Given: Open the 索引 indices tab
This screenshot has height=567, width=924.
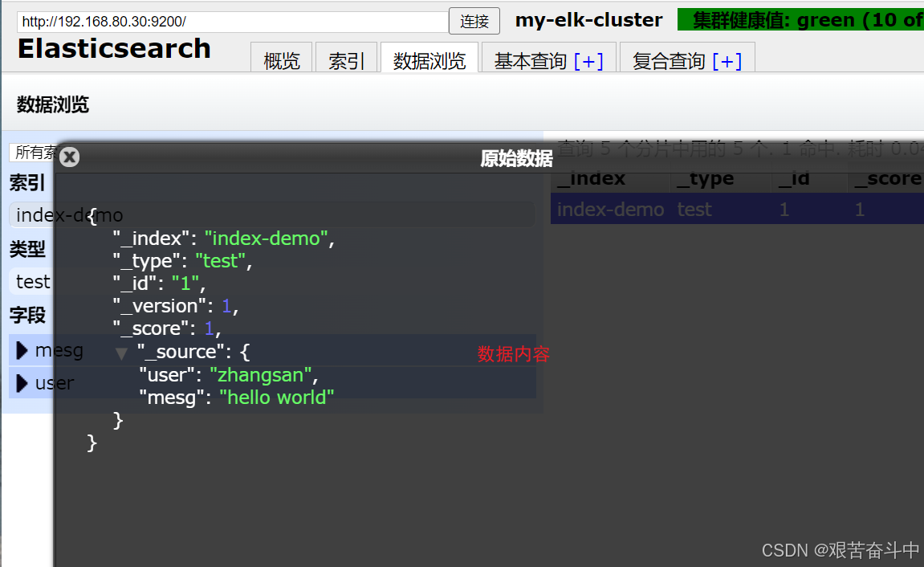Looking at the screenshot, I should click(347, 59).
